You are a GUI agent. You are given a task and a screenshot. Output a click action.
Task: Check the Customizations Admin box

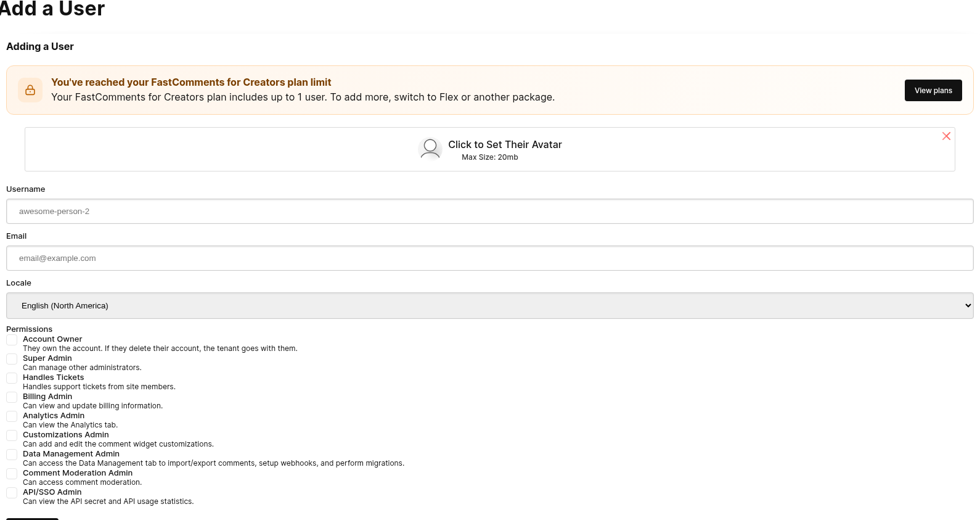[12, 435]
